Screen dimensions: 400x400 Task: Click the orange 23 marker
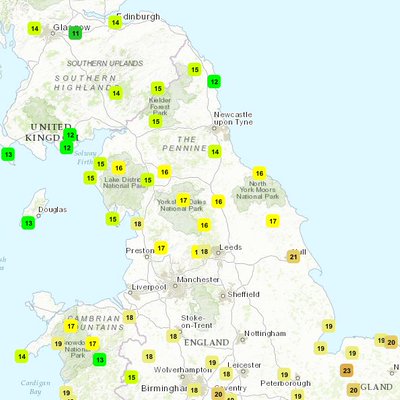(x=347, y=370)
